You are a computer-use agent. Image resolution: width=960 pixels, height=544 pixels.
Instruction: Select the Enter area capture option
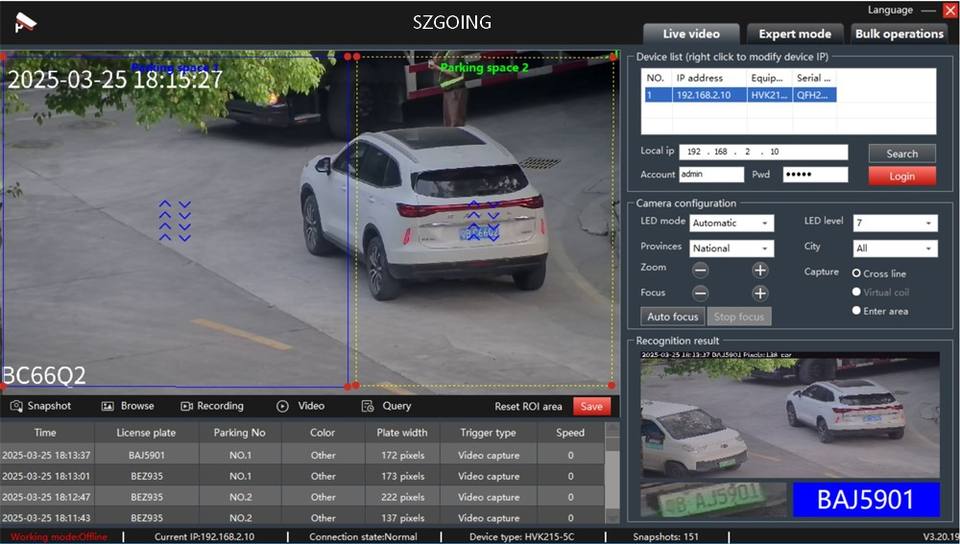pyautogui.click(x=857, y=311)
